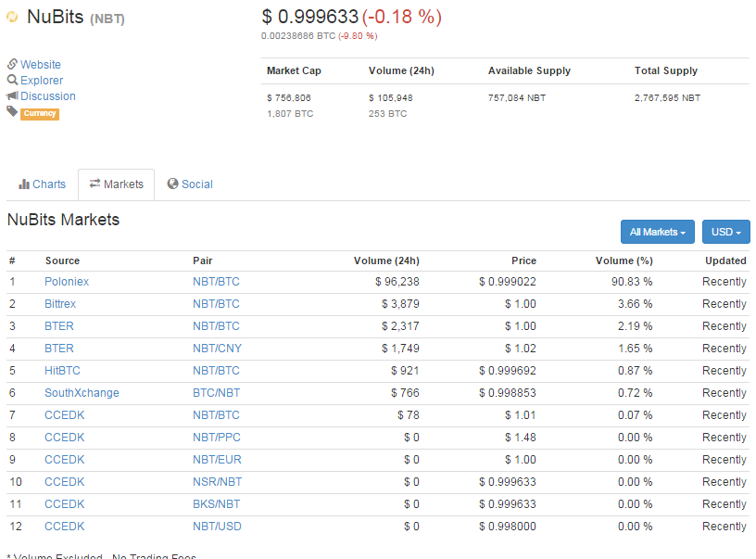Open CCEDK source in row 7
756x559 pixels.
(64, 414)
